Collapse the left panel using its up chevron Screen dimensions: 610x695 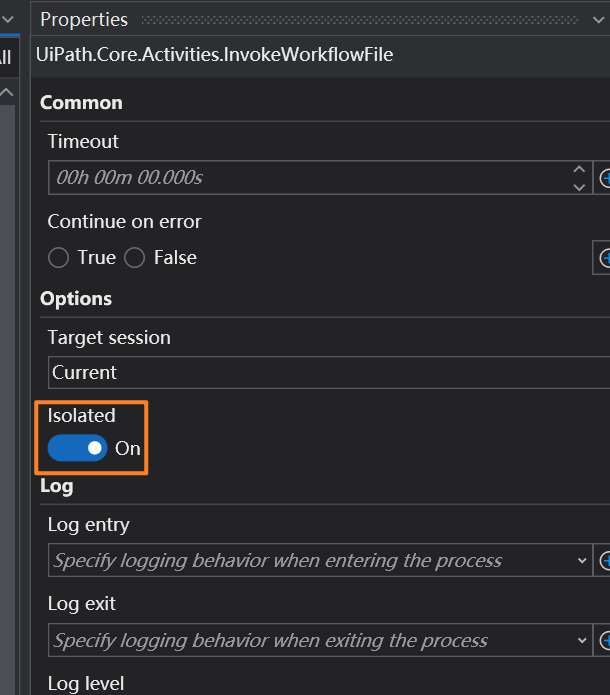click(7, 93)
